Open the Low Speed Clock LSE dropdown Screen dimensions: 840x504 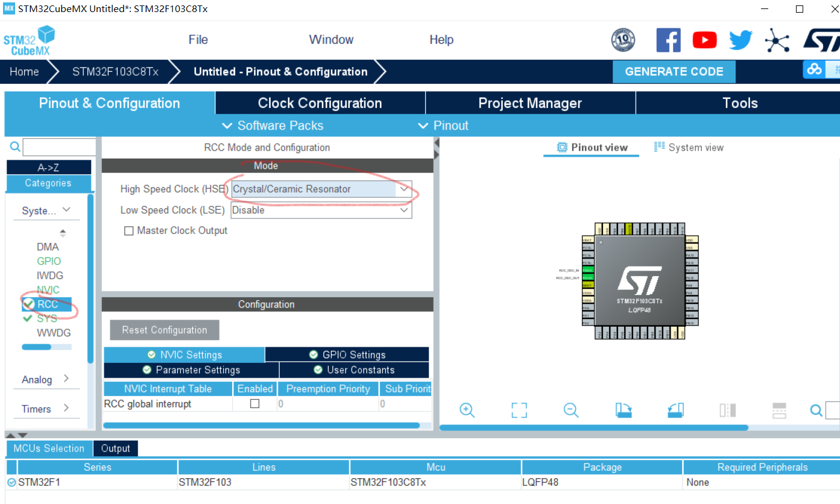[x=403, y=210]
